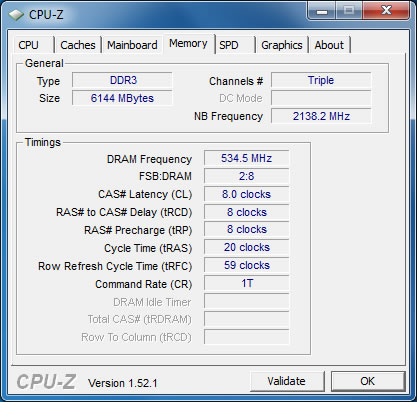Click the 'FSB:DRAM' label
The image size is (417, 402).
(x=165, y=176)
